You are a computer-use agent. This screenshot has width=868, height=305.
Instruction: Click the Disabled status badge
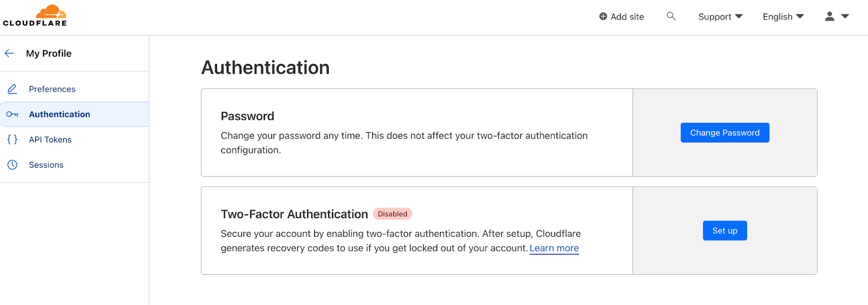[x=392, y=214]
